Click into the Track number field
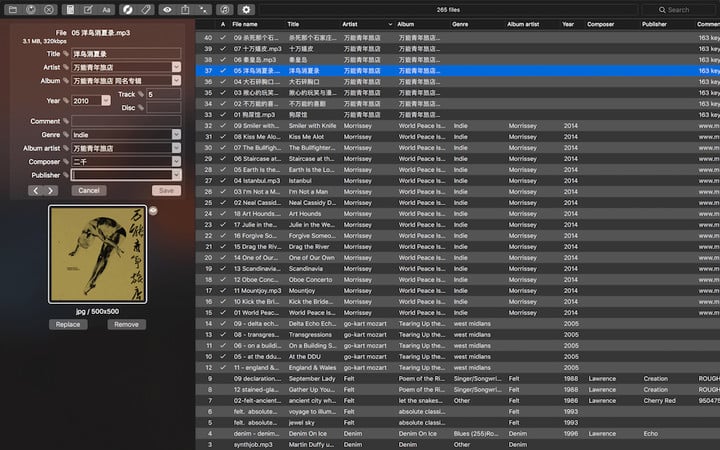The width and height of the screenshot is (720, 450). [x=163, y=94]
